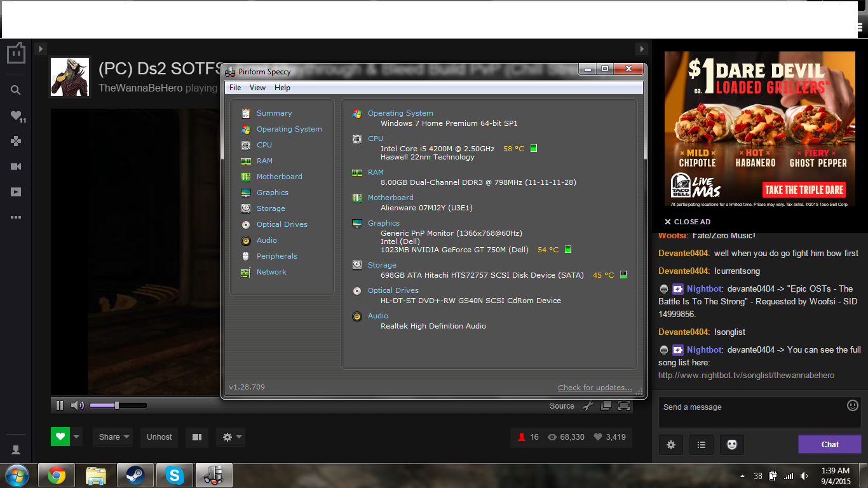The height and width of the screenshot is (488, 868).
Task: Click the GPU temperature status indicator
Action: tap(568, 249)
